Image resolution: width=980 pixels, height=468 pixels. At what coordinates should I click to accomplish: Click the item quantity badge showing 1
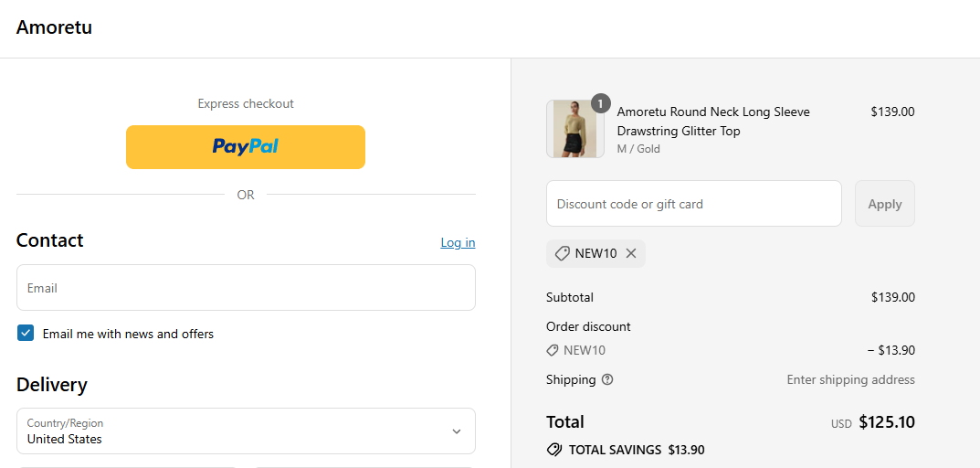coord(600,103)
